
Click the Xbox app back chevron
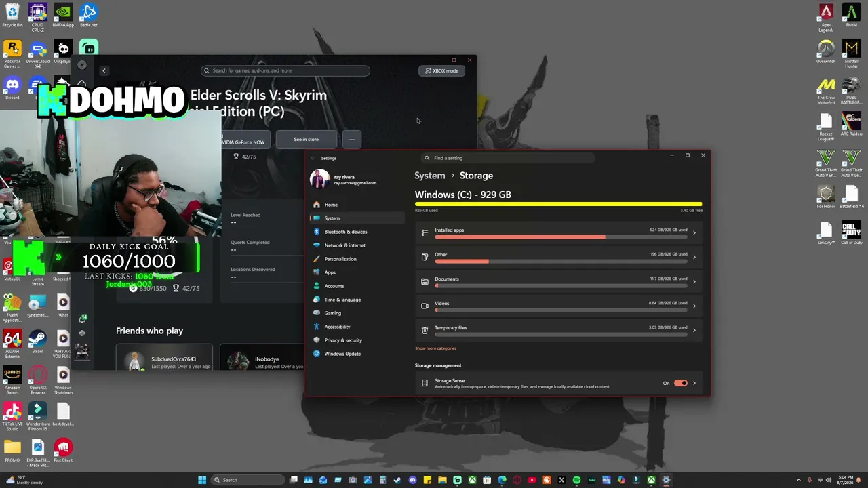pos(104,70)
